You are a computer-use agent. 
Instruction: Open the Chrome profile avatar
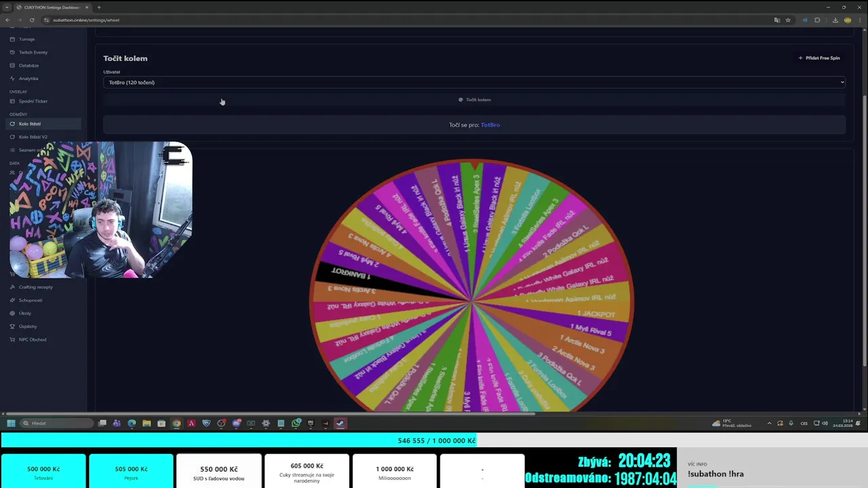coord(848,20)
